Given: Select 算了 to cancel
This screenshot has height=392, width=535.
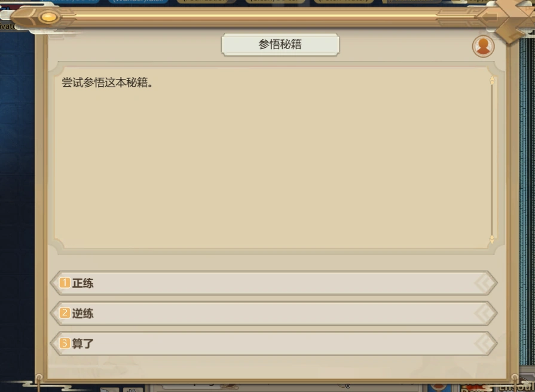Looking at the screenshot, I should (x=274, y=343).
